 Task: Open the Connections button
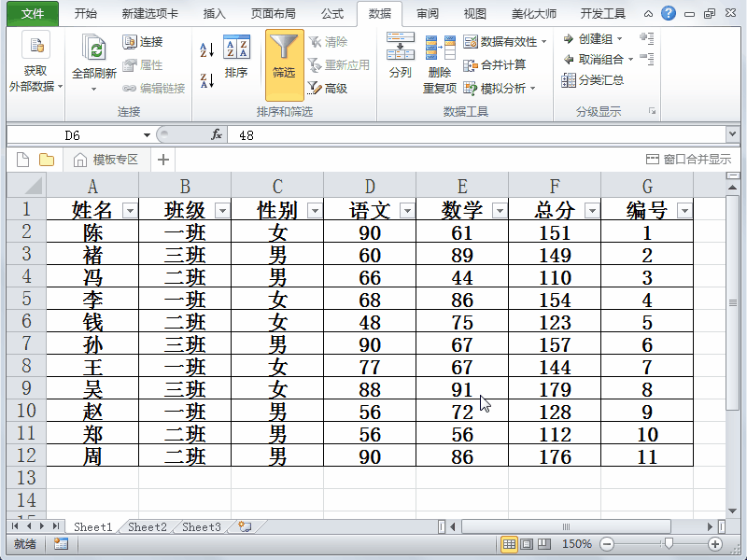(142, 42)
